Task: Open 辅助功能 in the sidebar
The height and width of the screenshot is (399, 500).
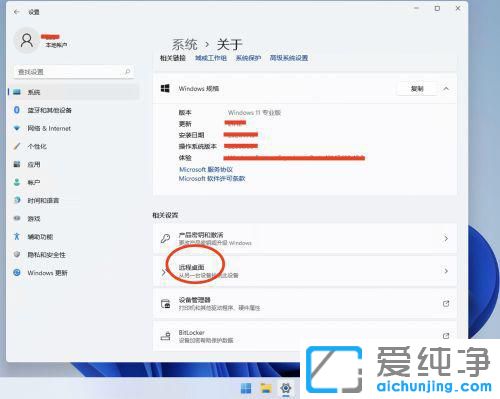Action: pos(74,237)
